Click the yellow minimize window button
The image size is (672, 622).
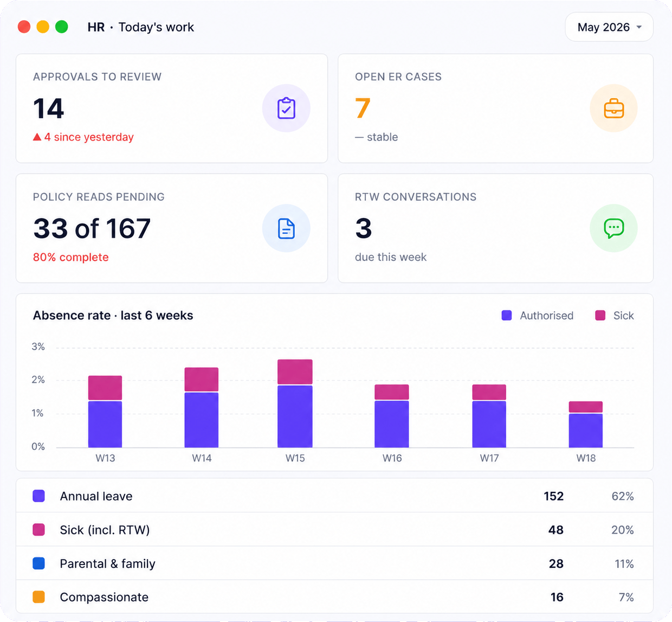pyautogui.click(x=43, y=27)
